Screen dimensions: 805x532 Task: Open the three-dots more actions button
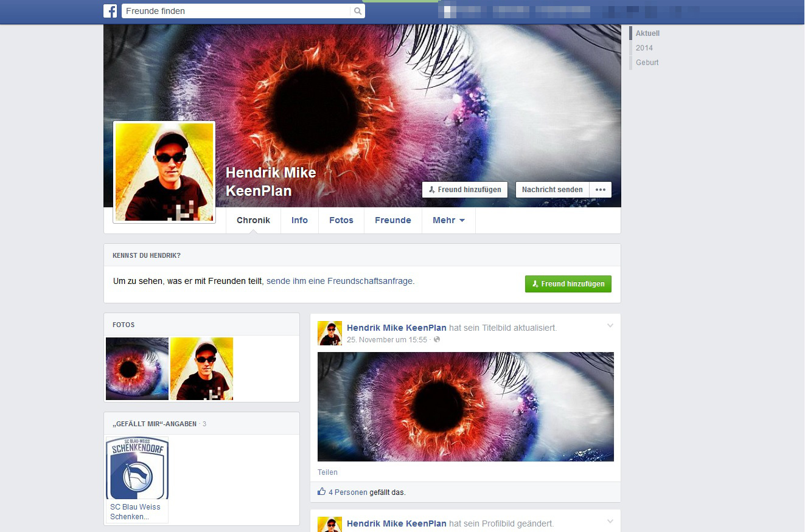600,190
